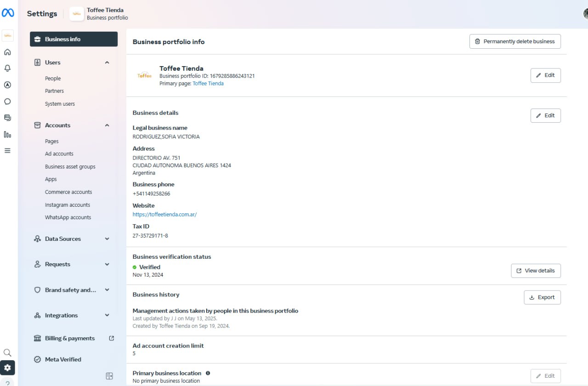Open System users
The height and width of the screenshot is (386, 588).
click(60, 104)
